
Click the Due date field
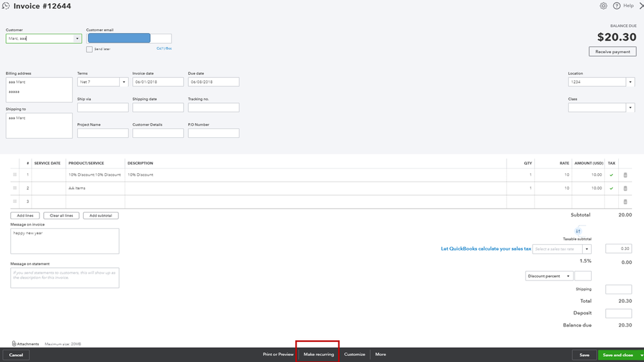[x=213, y=82]
